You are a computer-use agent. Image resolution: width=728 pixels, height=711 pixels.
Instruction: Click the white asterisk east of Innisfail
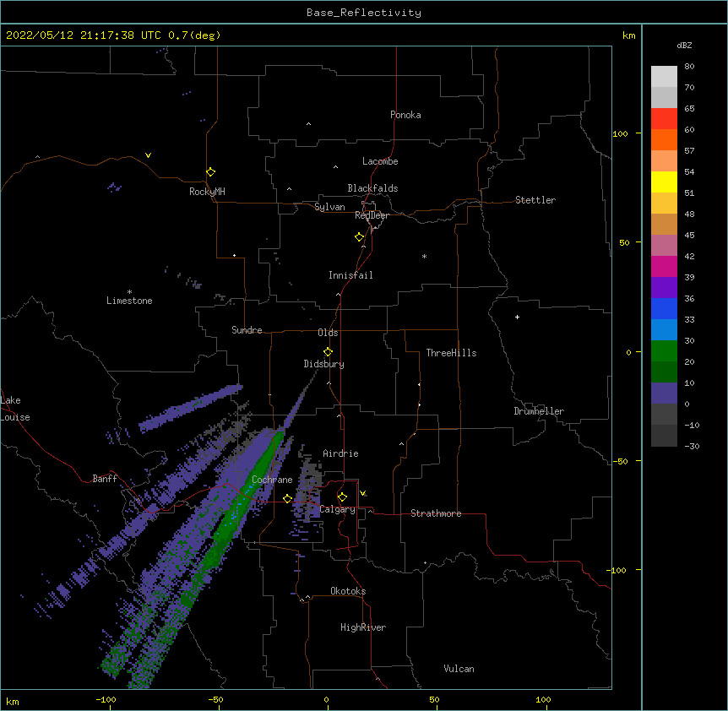(x=424, y=256)
